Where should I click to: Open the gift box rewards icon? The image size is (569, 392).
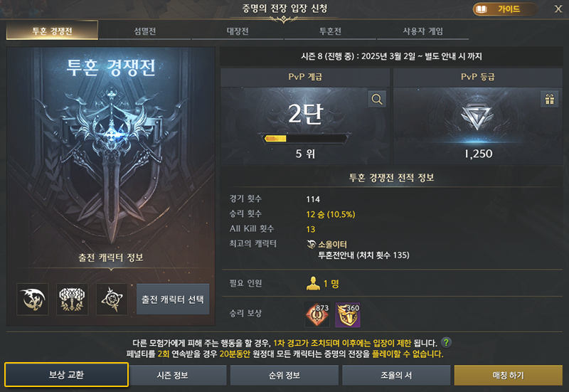[549, 99]
